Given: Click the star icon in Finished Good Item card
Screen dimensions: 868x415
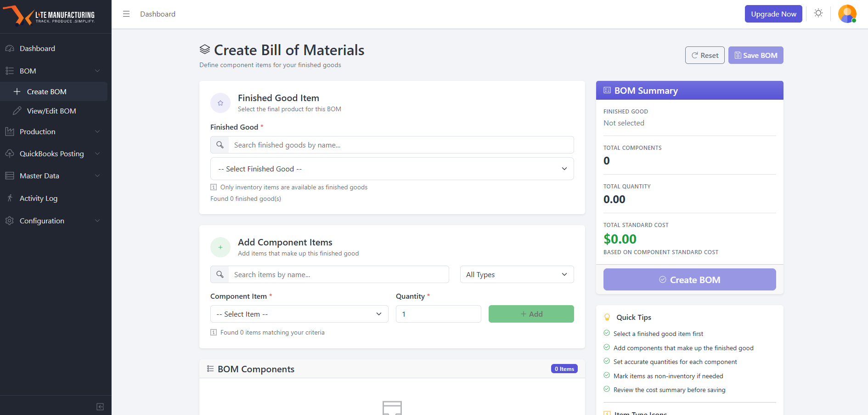Looking at the screenshot, I should (220, 103).
